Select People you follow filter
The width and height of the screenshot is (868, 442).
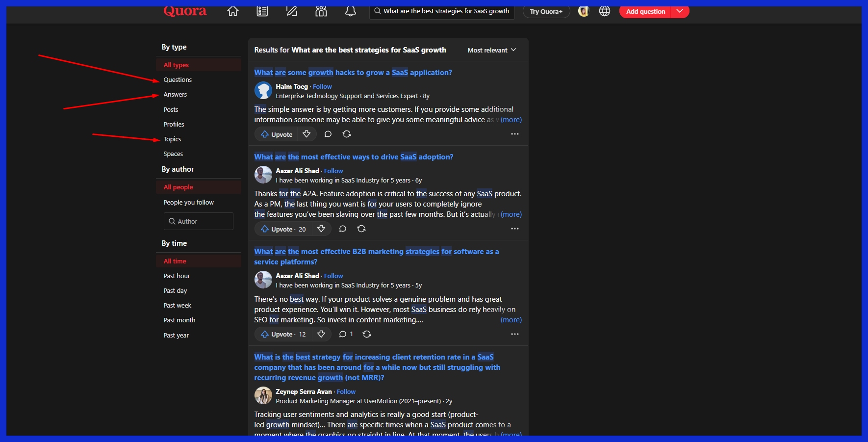coord(188,203)
